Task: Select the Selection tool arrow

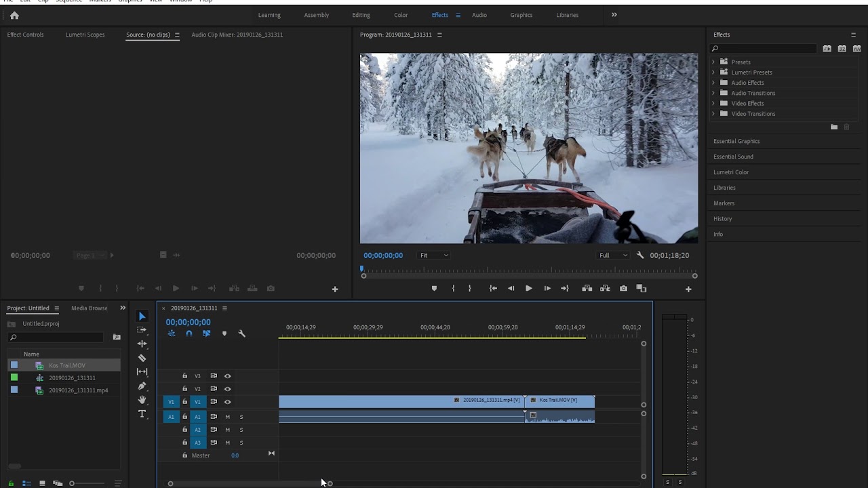Action: click(x=142, y=317)
